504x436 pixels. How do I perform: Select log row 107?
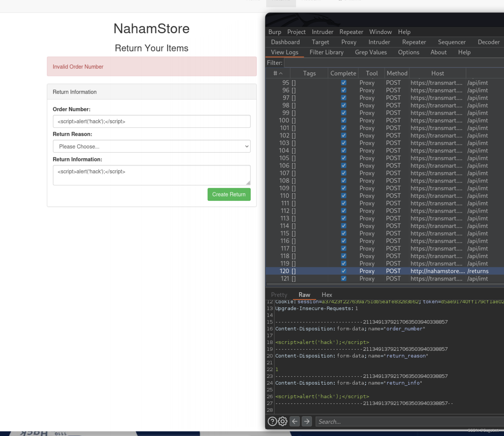coord(385,173)
